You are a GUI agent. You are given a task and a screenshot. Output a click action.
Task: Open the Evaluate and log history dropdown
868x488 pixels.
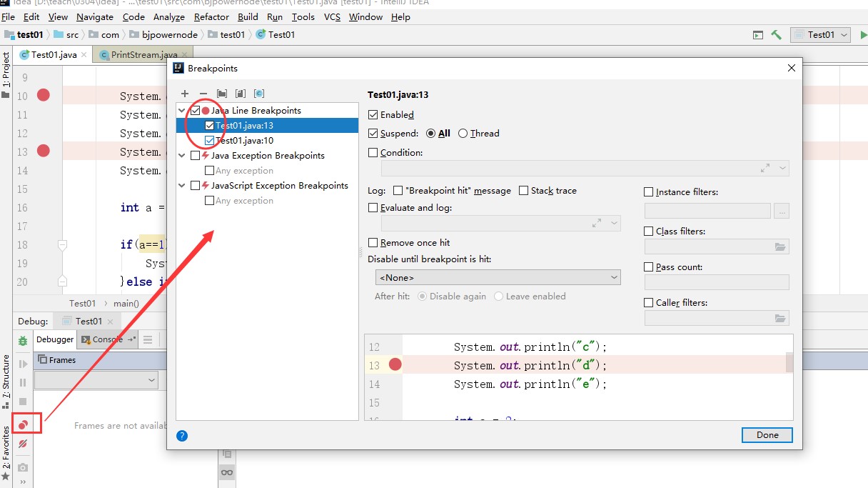(615, 224)
